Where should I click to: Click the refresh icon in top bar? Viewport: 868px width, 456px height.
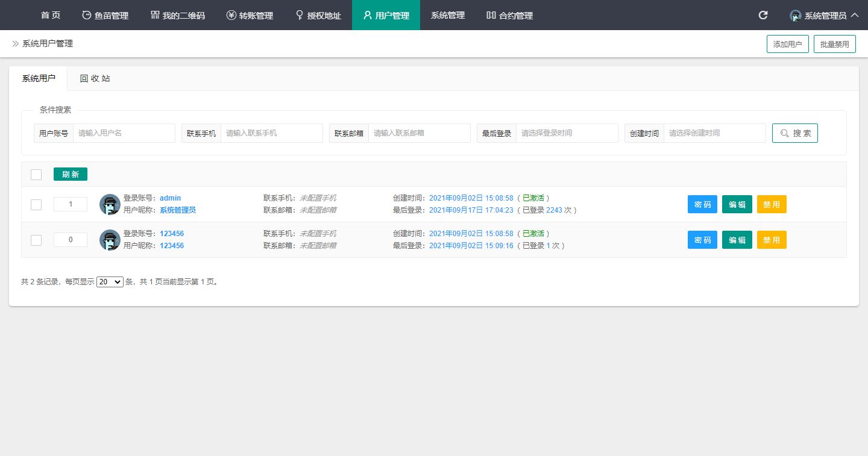[x=763, y=15]
